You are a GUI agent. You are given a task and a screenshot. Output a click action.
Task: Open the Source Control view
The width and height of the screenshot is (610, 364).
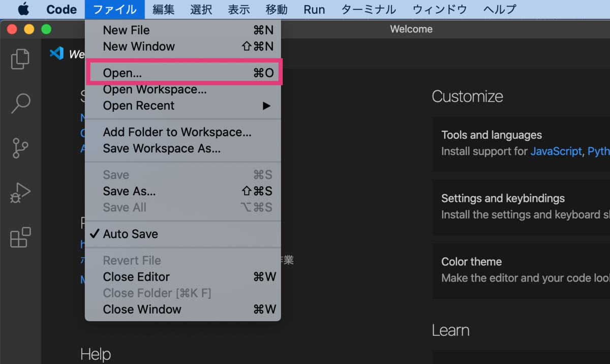click(x=20, y=148)
